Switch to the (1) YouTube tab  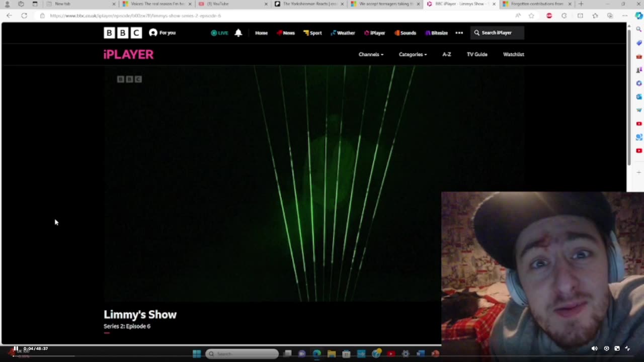tap(232, 4)
